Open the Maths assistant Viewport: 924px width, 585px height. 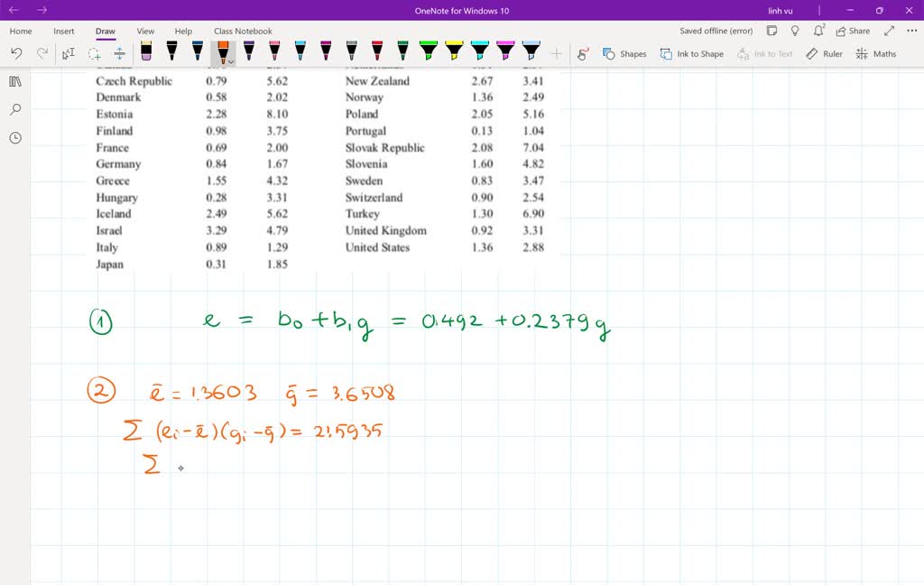[x=874, y=53]
